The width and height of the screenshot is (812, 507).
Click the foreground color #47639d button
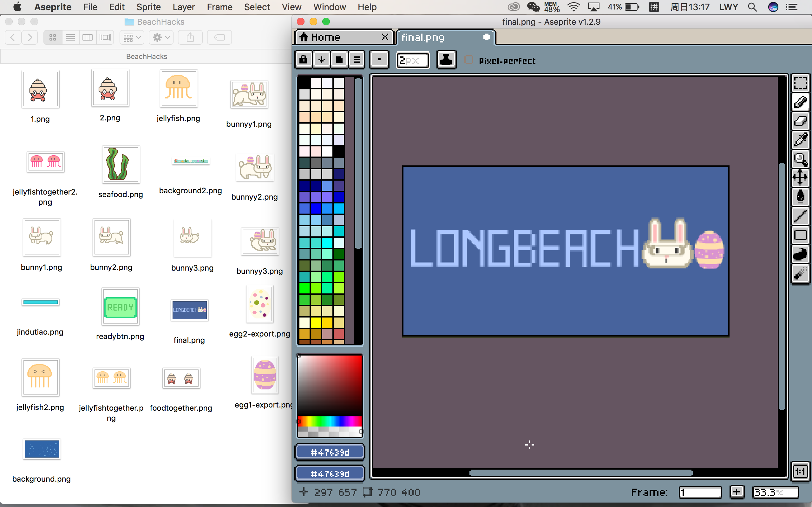coord(330,452)
